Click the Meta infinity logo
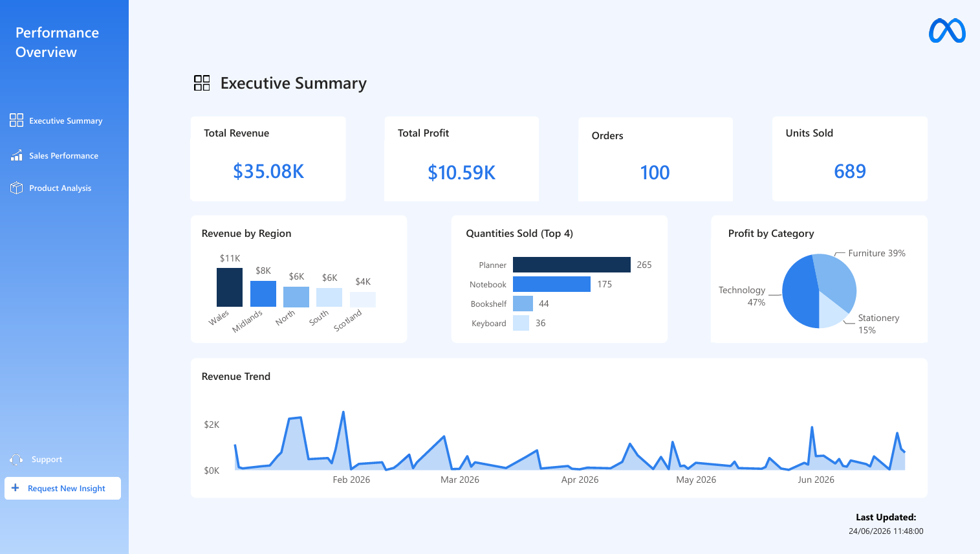 coord(947,30)
